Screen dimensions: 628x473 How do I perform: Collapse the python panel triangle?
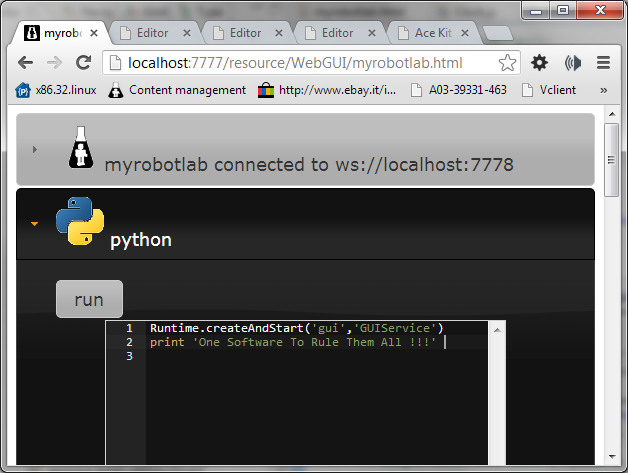34,224
